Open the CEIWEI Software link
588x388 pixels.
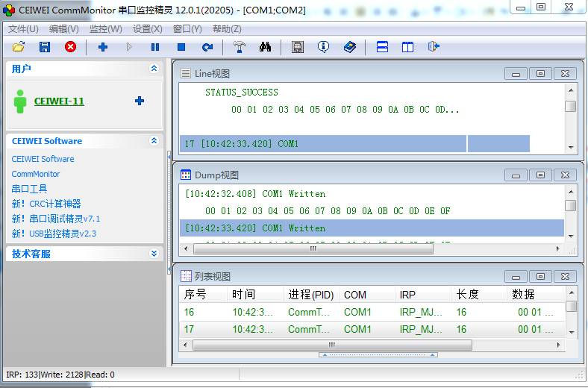pyautogui.click(x=43, y=159)
